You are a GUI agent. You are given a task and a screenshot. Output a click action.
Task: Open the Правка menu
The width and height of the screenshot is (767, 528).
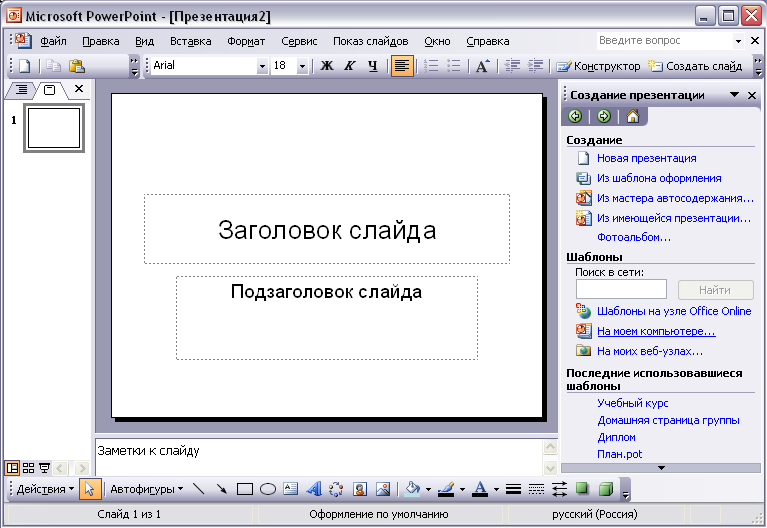pyautogui.click(x=101, y=42)
